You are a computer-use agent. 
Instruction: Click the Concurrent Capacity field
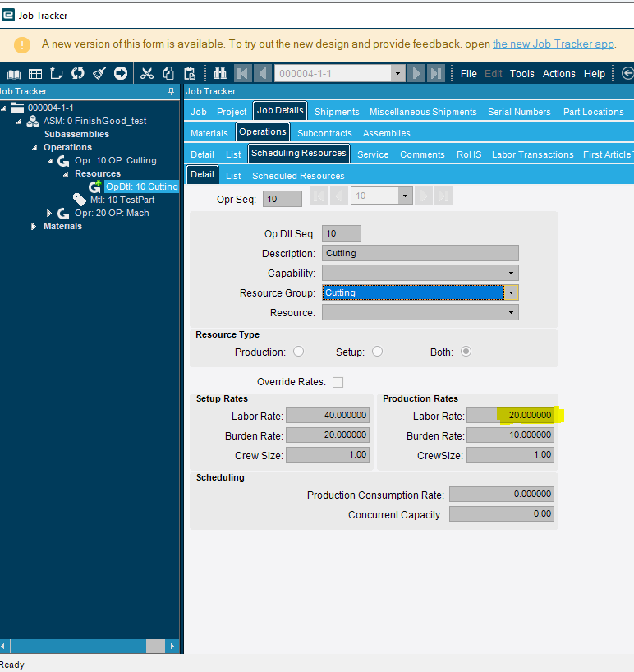(x=502, y=513)
